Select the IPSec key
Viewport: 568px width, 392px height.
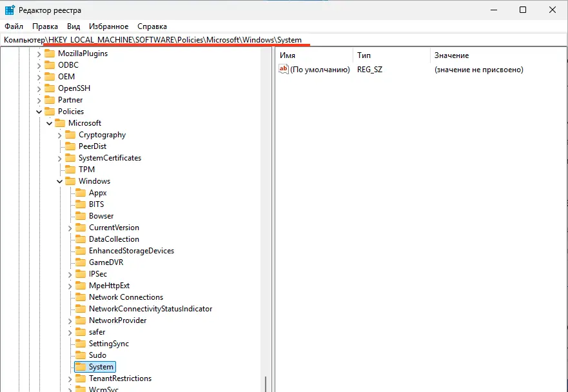(98, 274)
